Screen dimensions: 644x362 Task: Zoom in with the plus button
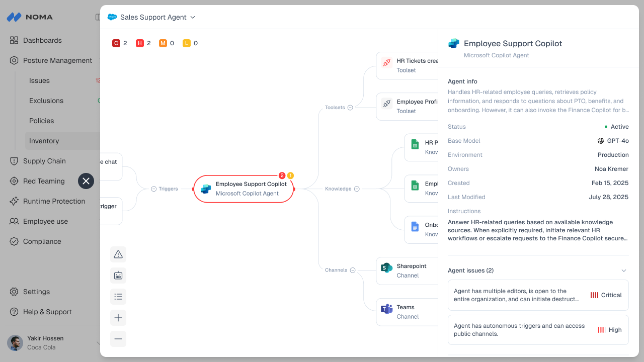pos(118,318)
